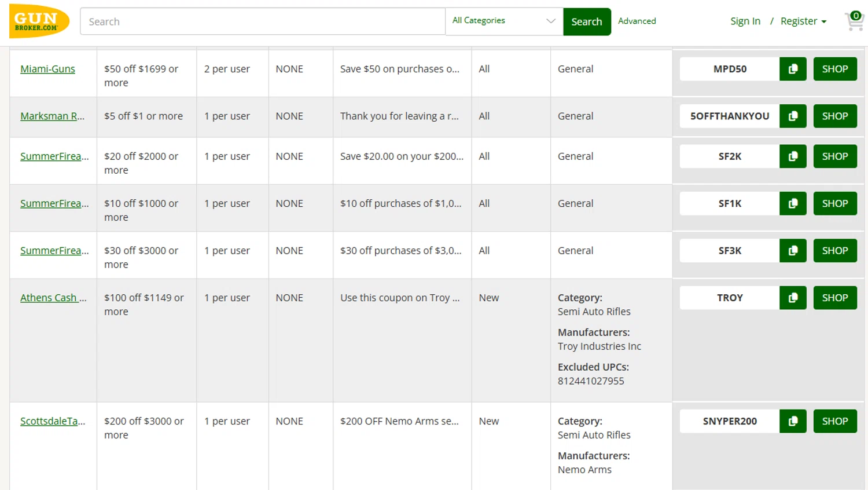Go to GunBroker.com home logo

[39, 21]
